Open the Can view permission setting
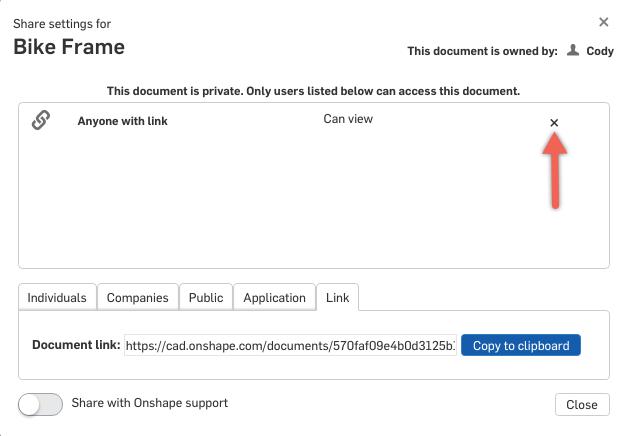This screenshot has height=436, width=627. point(348,119)
